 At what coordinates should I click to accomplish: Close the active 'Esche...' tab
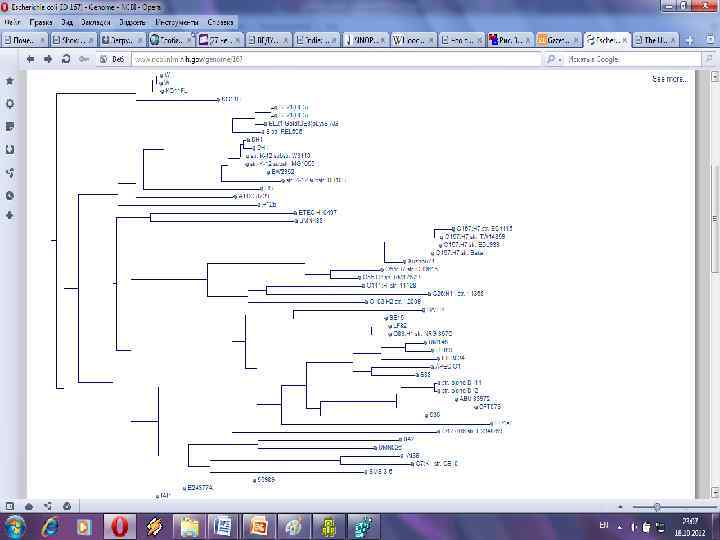pyautogui.click(x=624, y=40)
